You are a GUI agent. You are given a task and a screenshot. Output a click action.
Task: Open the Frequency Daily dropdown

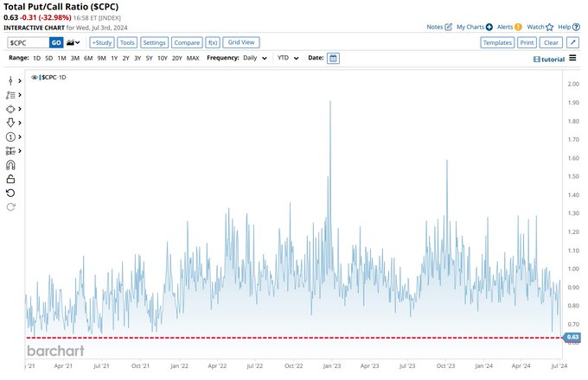click(x=255, y=58)
